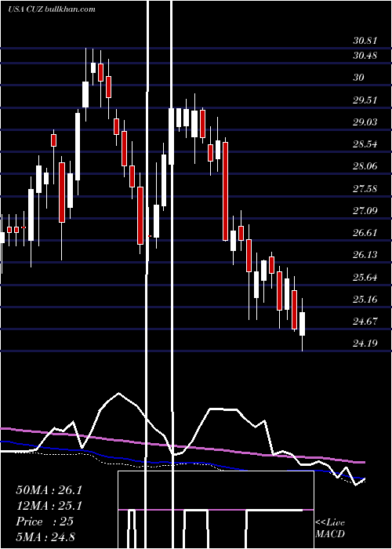Screen dimensions: 392x549
Task: Click the highest white candle near 30.48
Action: pos(93,67)
